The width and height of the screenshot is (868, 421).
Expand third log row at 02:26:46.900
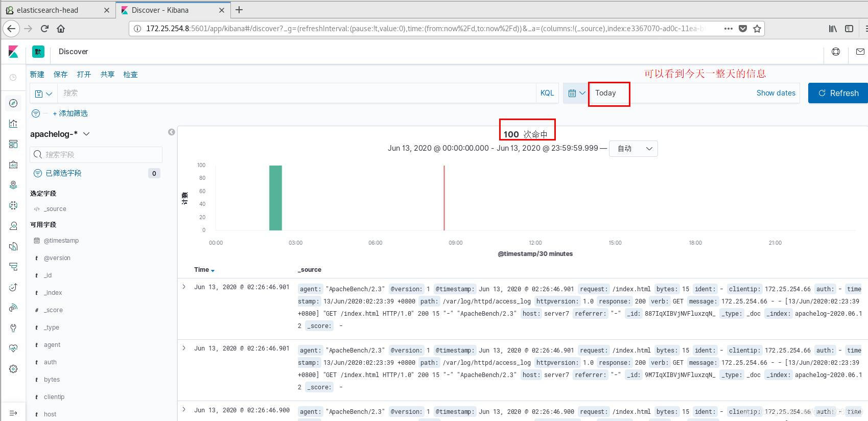(x=184, y=410)
